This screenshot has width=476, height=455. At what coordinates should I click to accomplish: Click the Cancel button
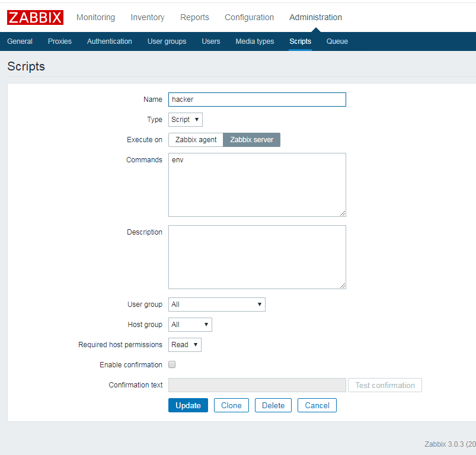[x=317, y=406]
